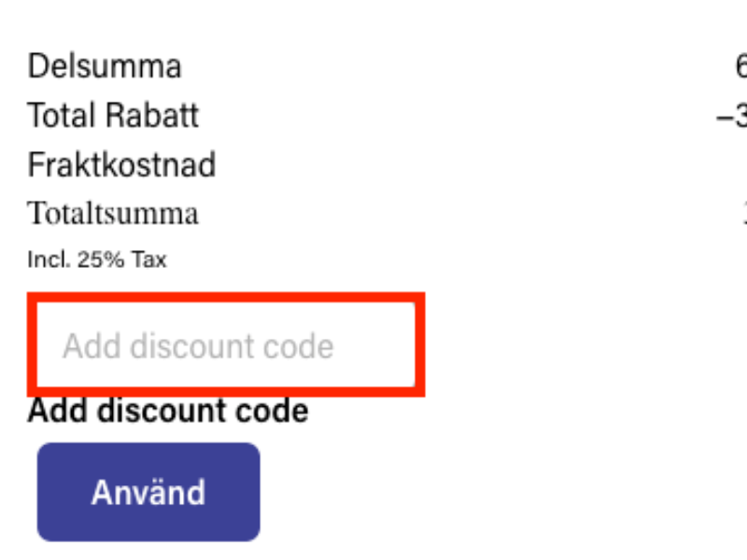Click the bold Add discount code label
The image size is (747, 560).
[168, 410]
